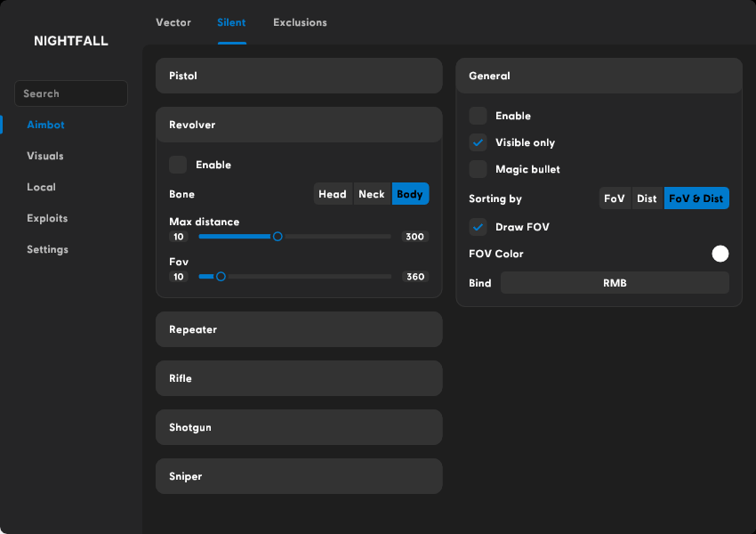756x534 pixels.
Task: Toggle the Visible only option
Action: [478, 142]
